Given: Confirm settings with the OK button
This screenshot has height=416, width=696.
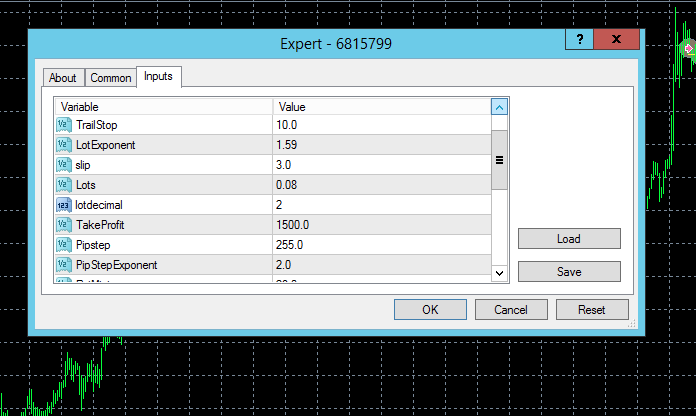Looking at the screenshot, I should click(430, 309).
